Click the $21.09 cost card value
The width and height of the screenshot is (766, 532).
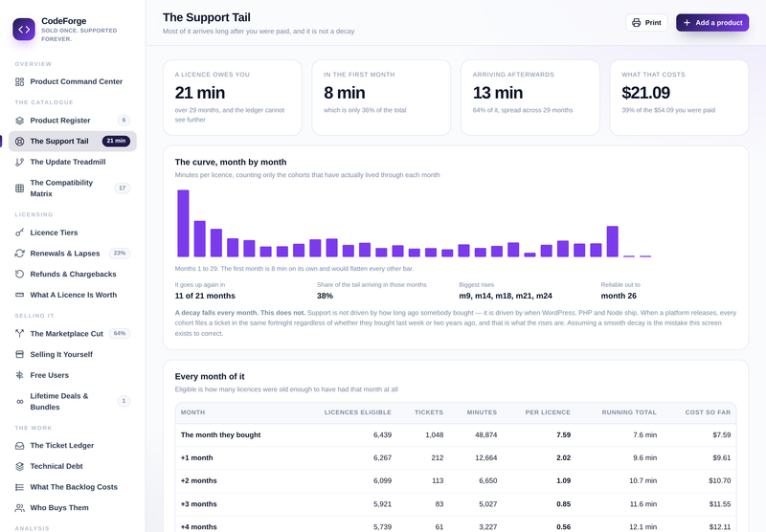pyautogui.click(x=645, y=93)
